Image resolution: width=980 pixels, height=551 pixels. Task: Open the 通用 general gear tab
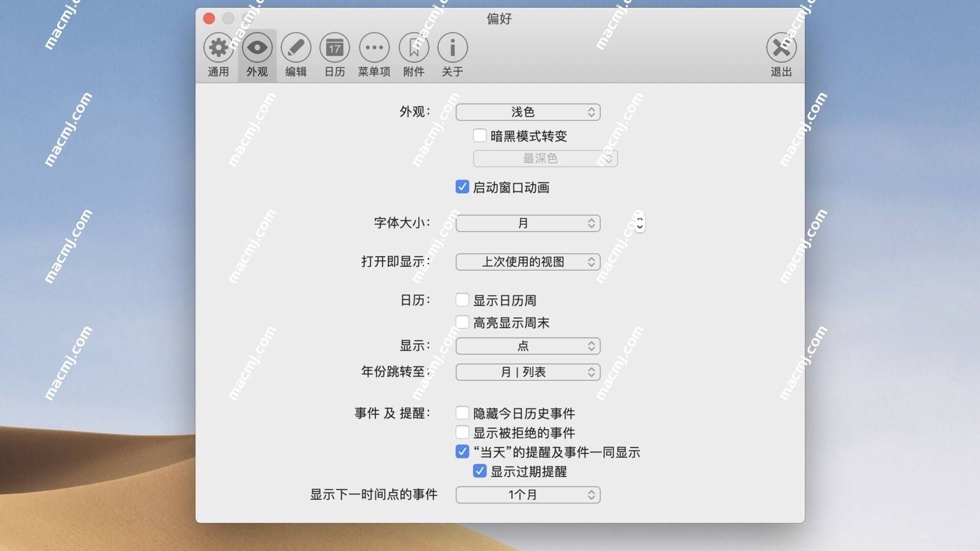[218, 55]
